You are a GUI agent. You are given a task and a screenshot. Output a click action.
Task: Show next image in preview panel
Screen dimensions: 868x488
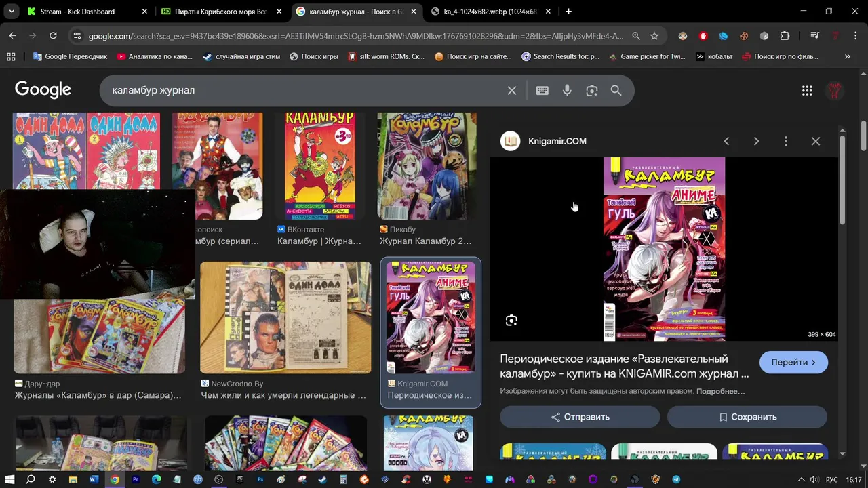(756, 141)
